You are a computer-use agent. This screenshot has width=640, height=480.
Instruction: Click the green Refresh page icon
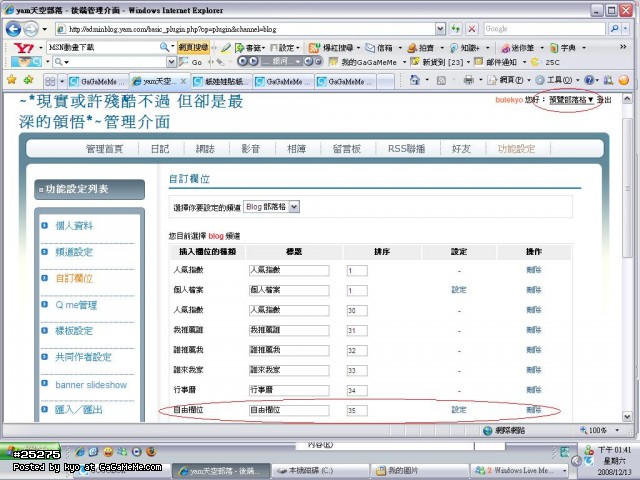pyautogui.click(x=456, y=29)
